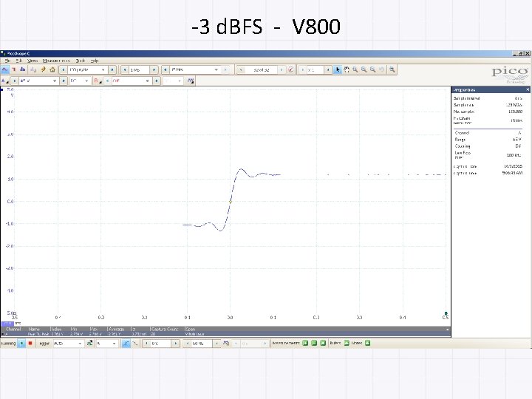The image size is (532, 399).
Task: Select rising edge trigger icon
Action: click(x=126, y=344)
